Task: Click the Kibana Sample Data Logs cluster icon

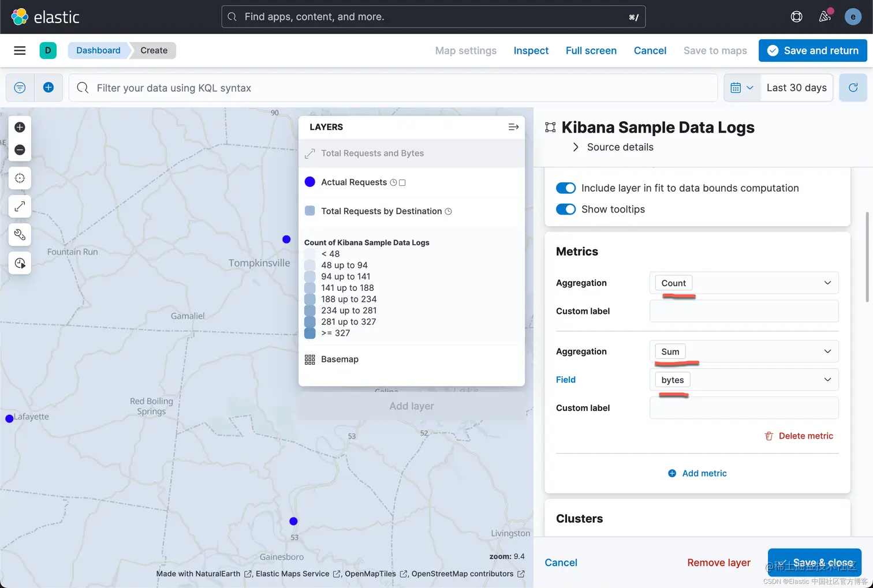Action: tap(550, 128)
